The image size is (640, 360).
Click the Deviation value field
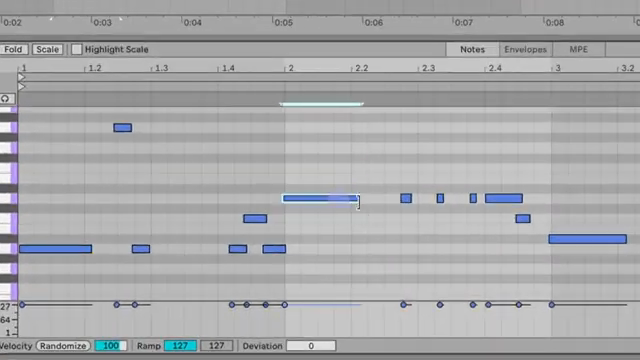pyautogui.click(x=311, y=346)
